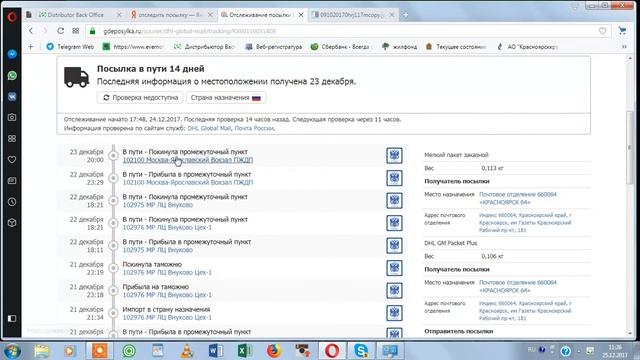Click RU language indicator in tray

(531, 349)
